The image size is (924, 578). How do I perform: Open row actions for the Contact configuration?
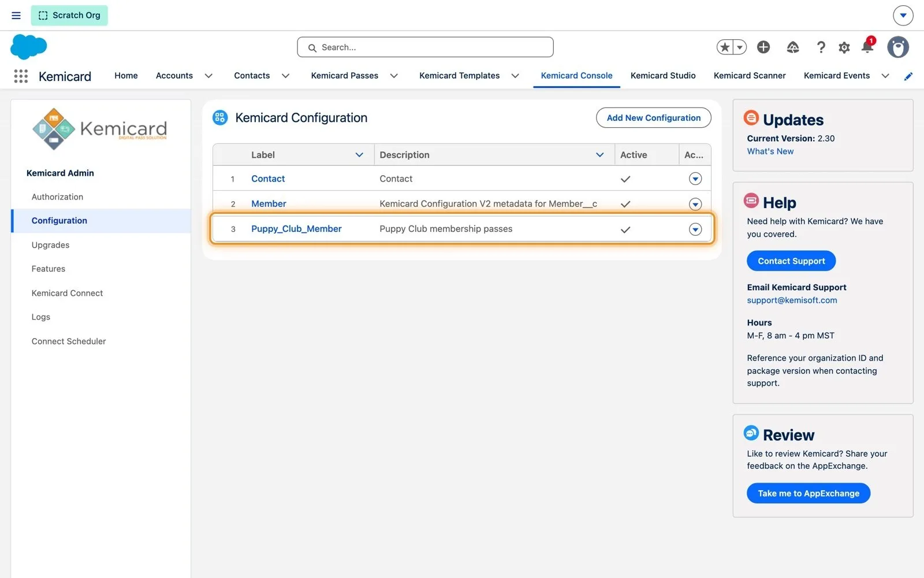(695, 179)
